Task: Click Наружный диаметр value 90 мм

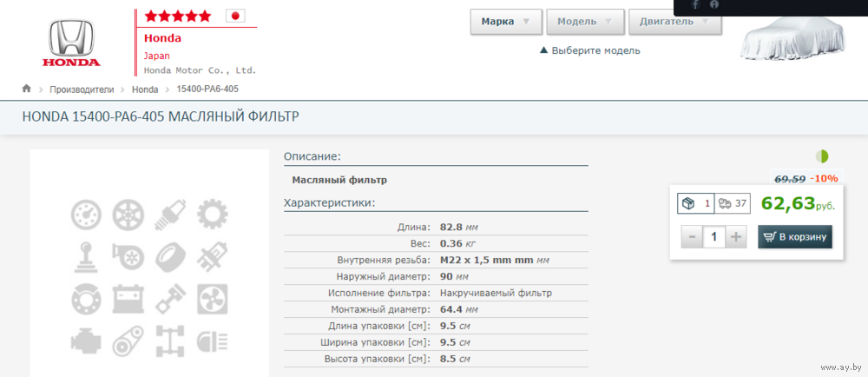Action: point(454,276)
